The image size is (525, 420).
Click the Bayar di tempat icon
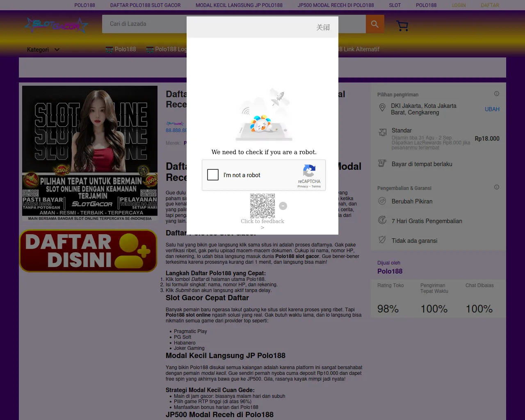point(382,163)
